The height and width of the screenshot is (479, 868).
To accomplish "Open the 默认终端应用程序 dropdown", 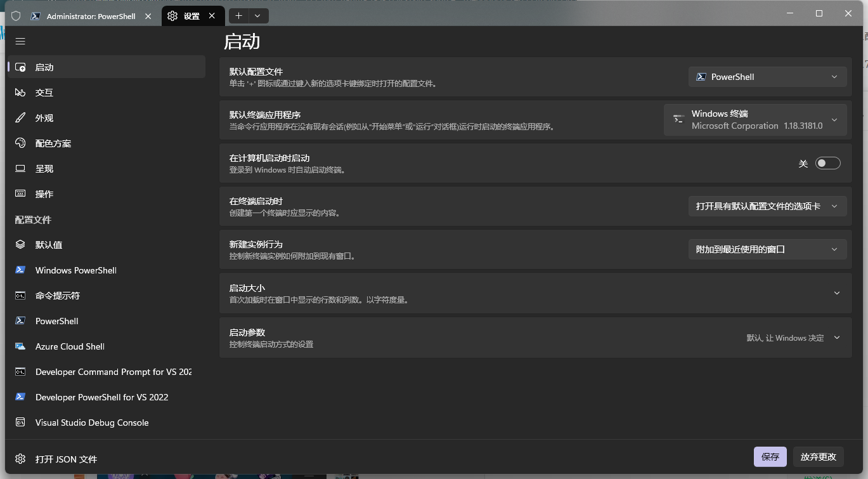I will (x=755, y=120).
